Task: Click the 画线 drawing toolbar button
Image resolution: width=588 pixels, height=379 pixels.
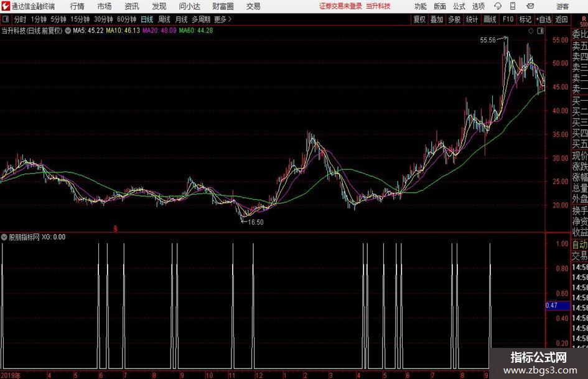Action: (x=490, y=19)
